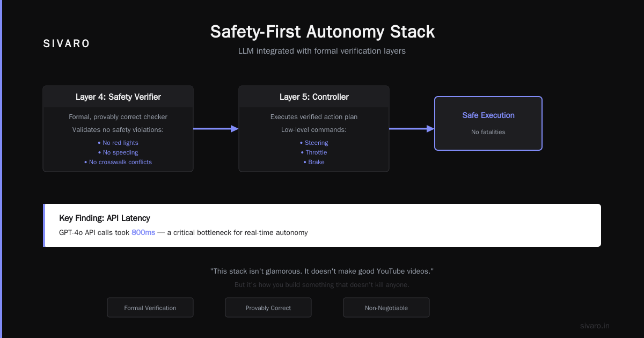
Task: Click the 'doesn't kill anyone' line
Action: (x=322, y=285)
